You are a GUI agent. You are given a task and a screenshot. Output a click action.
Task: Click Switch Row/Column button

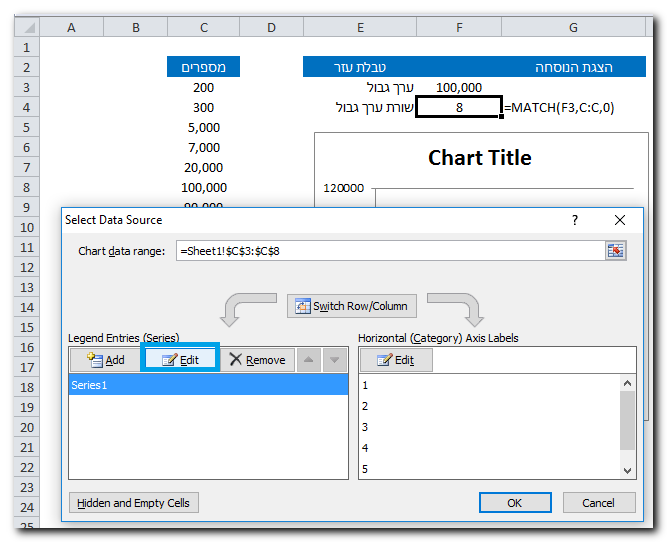[352, 306]
